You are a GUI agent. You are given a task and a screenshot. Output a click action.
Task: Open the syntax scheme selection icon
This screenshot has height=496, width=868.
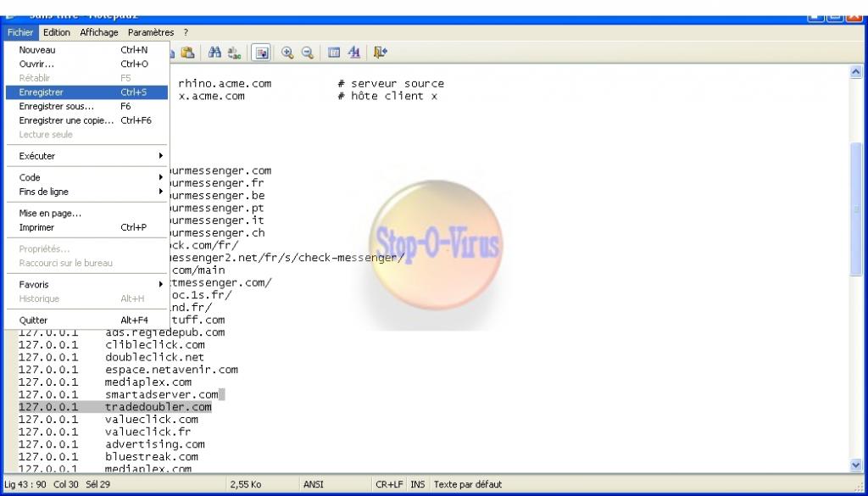tap(334, 53)
